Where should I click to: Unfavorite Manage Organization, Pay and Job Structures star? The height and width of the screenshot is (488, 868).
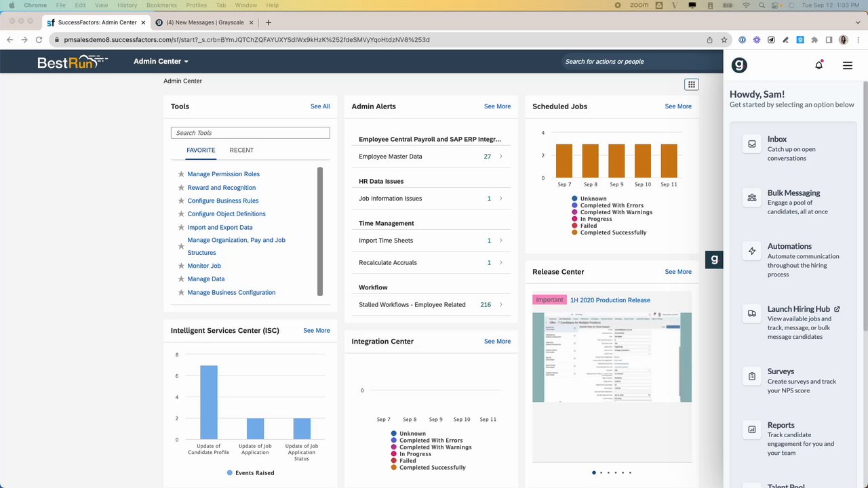pyautogui.click(x=181, y=247)
